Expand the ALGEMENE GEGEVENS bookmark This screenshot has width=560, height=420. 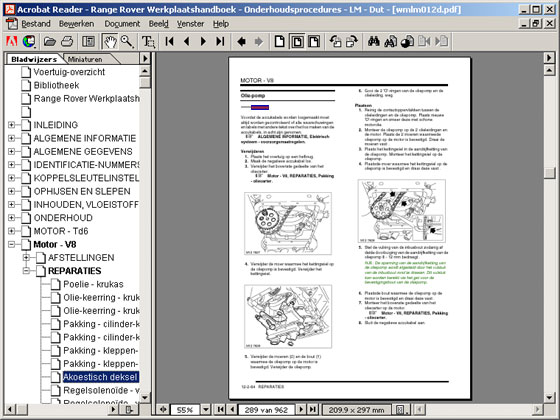click(11, 151)
